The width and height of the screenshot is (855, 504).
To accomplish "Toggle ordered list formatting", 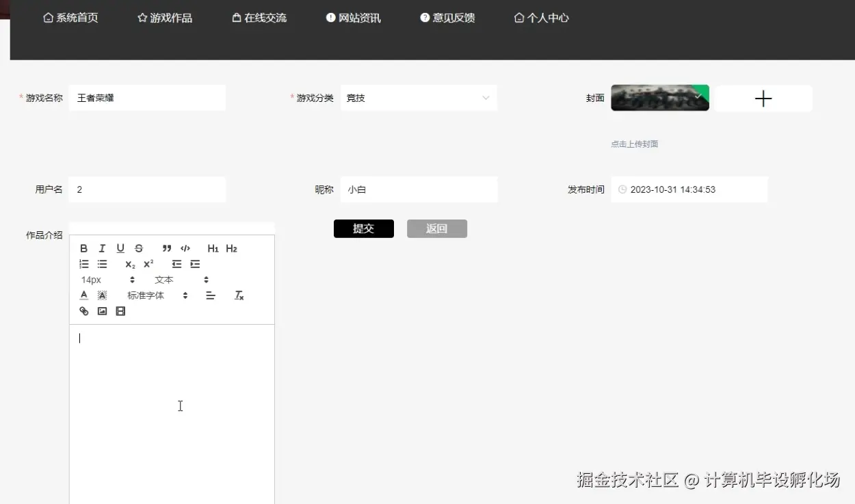I will pos(83,264).
